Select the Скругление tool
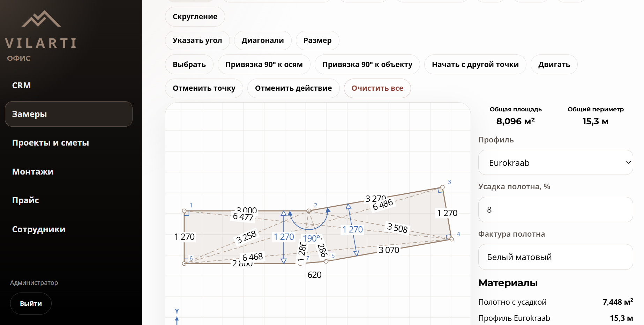644x325 pixels. click(195, 17)
